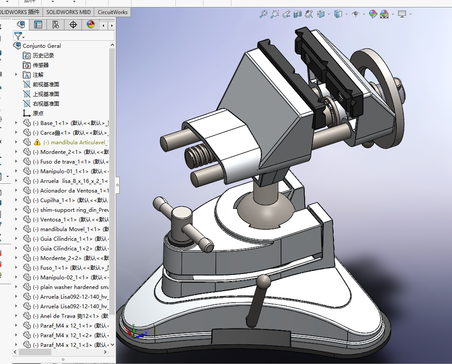Viewport: 452px width, 364px height.
Task: Select 前视基准面 front plane
Action: tap(46, 84)
